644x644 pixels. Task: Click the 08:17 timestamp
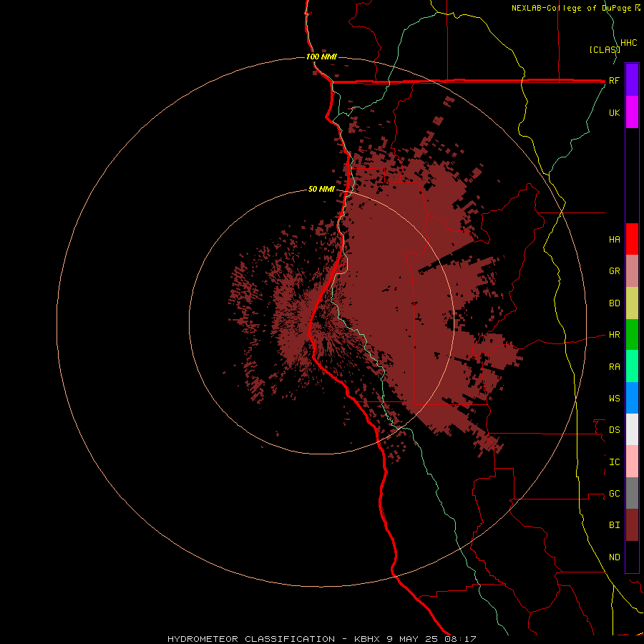point(460,639)
